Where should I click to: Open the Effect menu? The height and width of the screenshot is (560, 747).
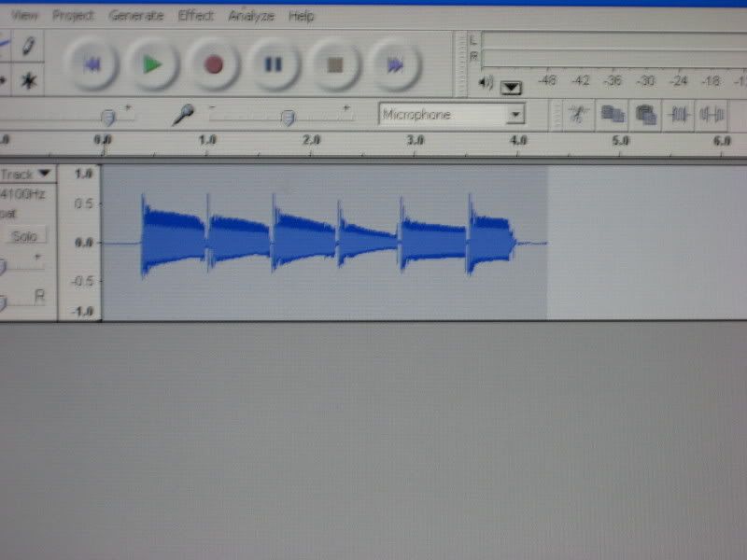pyautogui.click(x=195, y=16)
